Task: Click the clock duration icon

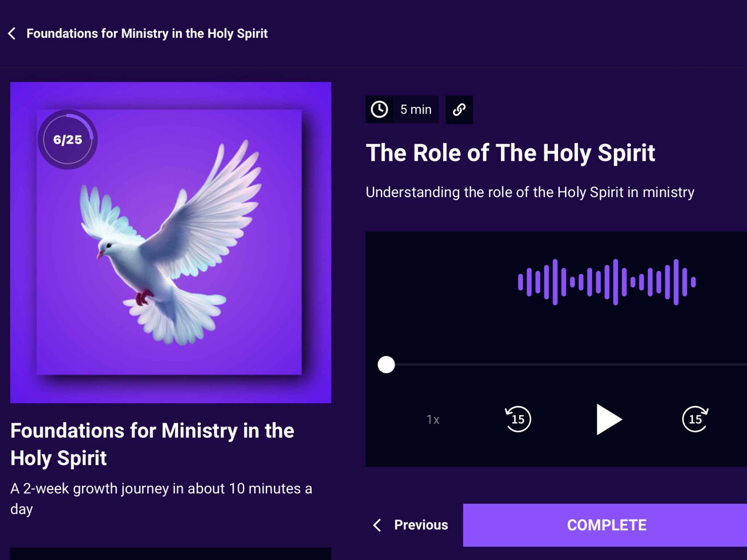Action: 379,109
